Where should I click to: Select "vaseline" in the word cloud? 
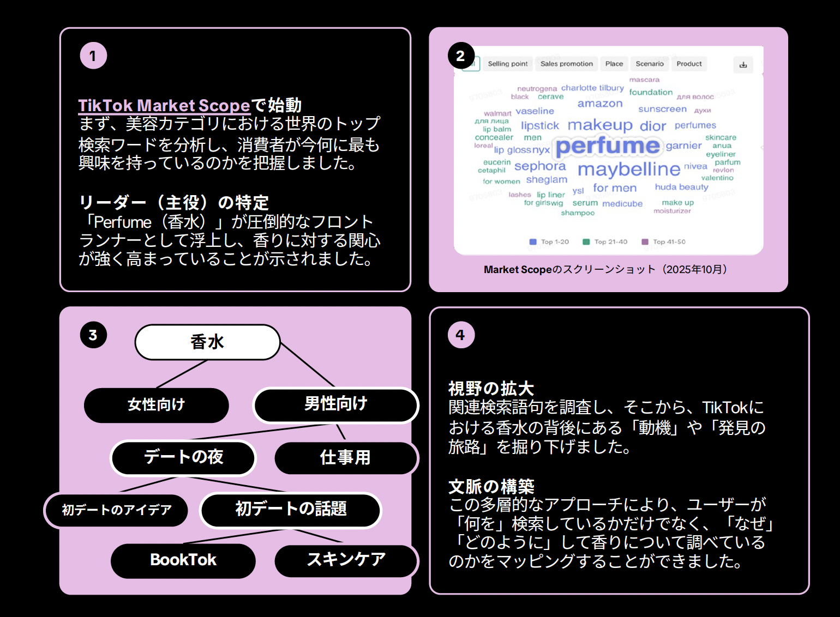pos(535,111)
